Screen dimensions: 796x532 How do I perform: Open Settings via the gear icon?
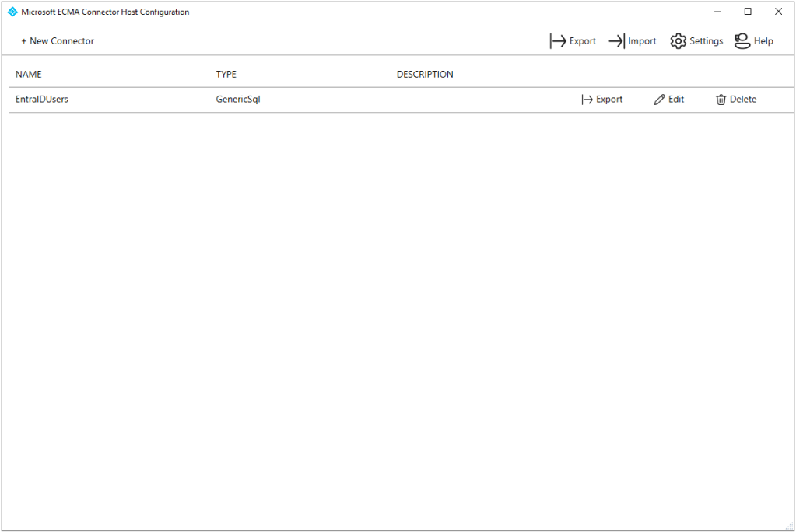[x=678, y=41]
